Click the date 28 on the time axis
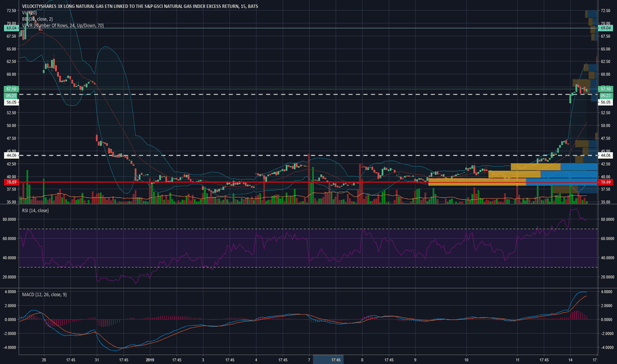The image size is (617, 364). click(x=44, y=359)
